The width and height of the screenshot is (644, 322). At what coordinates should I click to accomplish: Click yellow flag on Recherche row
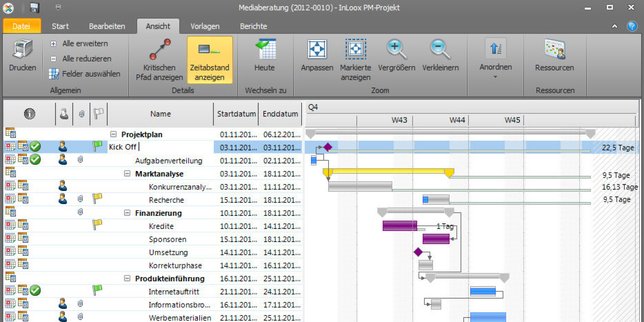point(97,199)
